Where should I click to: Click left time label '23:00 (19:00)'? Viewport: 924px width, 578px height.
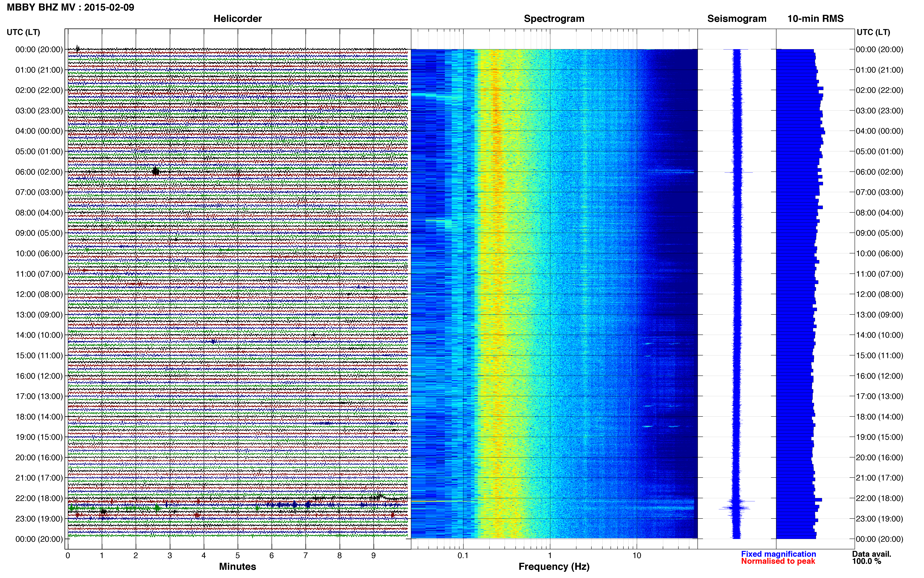39,519
